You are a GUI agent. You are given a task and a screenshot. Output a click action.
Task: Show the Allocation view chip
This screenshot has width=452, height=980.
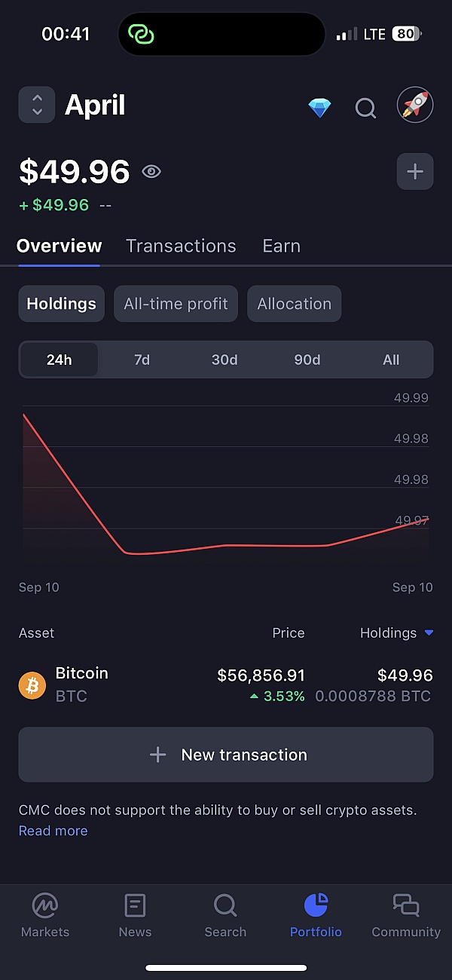coord(294,304)
